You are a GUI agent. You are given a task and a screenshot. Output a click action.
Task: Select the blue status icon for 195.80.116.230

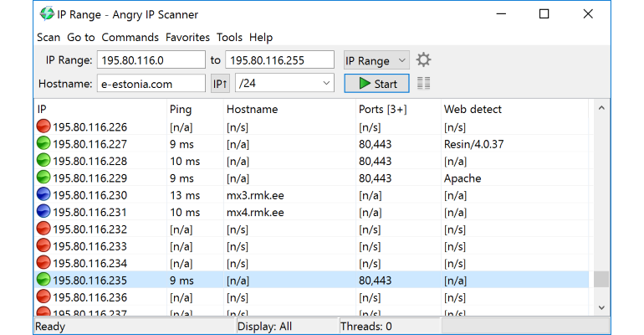[x=43, y=194]
